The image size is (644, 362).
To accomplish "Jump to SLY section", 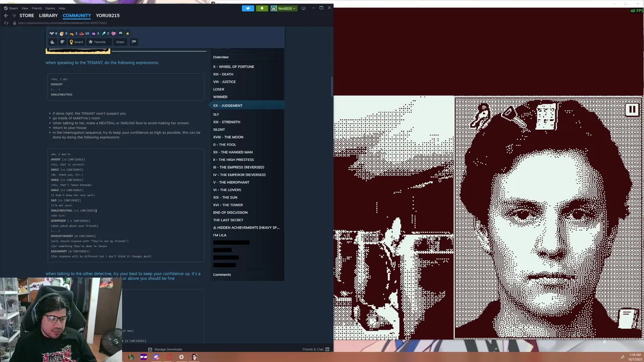I will [x=216, y=115].
